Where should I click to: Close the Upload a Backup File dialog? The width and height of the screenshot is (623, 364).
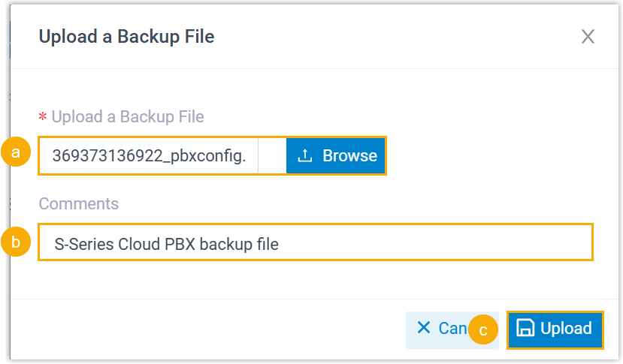click(x=588, y=37)
